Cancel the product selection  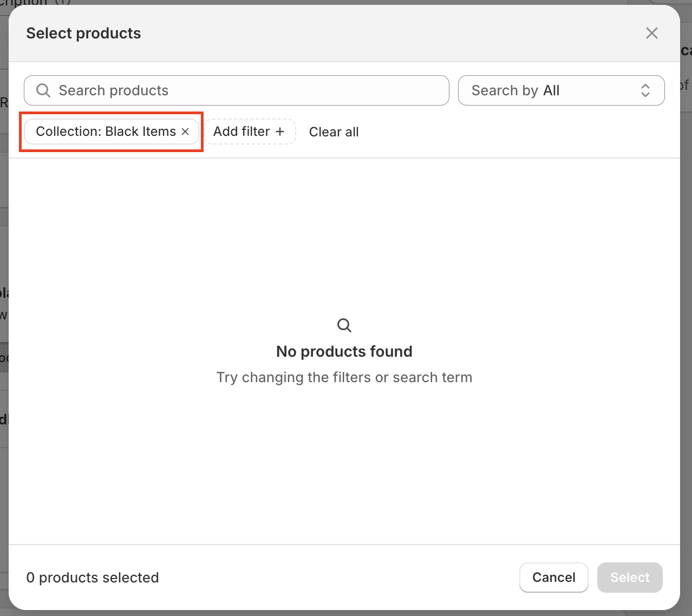[553, 578]
